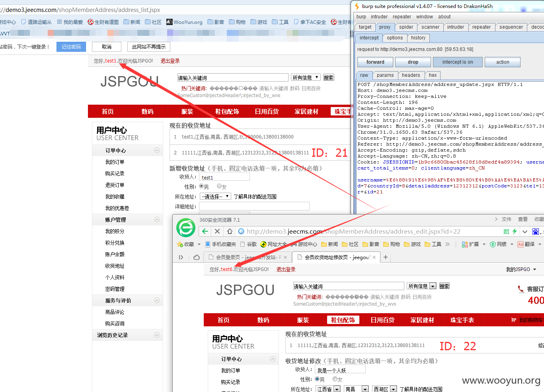Collapse the 服务与评价 sidebar section
The height and width of the screenshot is (392, 544).
coord(157,300)
